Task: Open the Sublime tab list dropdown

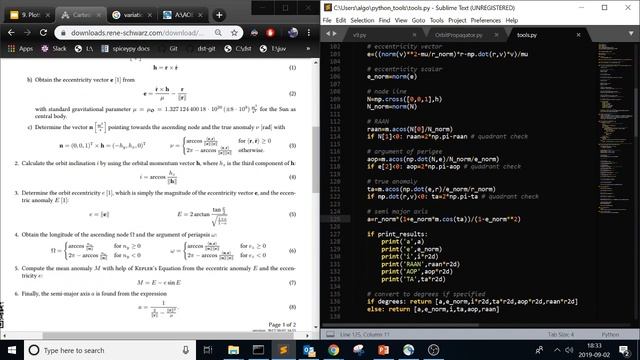Action: [631, 33]
